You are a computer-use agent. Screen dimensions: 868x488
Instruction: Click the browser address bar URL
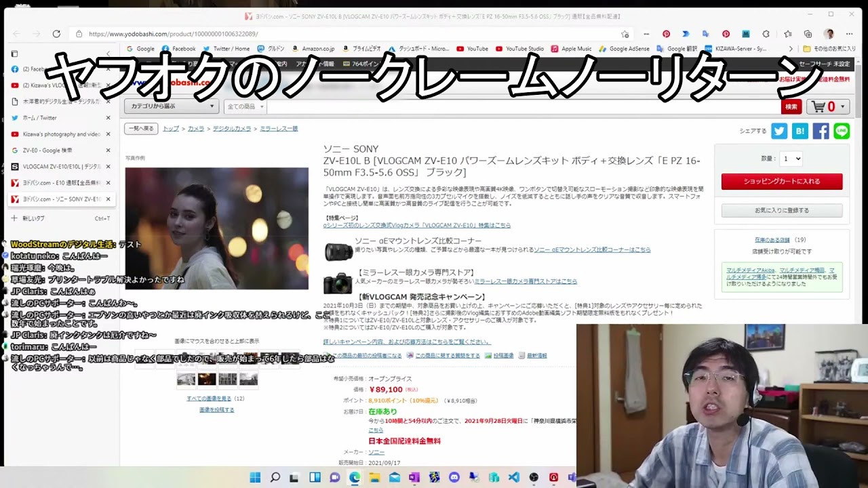pos(173,34)
